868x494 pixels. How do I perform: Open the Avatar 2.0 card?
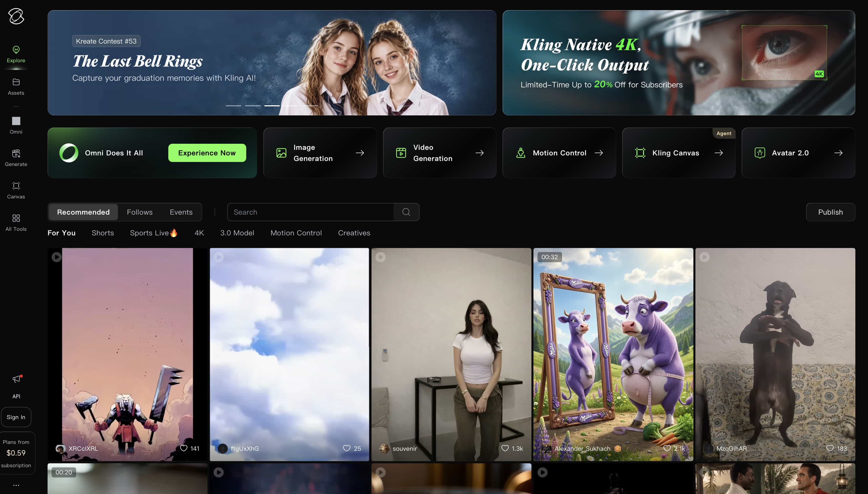point(798,153)
